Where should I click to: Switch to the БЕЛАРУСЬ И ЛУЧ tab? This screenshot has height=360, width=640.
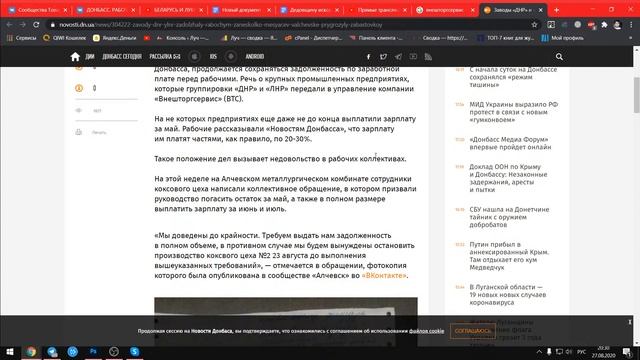pyautogui.click(x=173, y=10)
